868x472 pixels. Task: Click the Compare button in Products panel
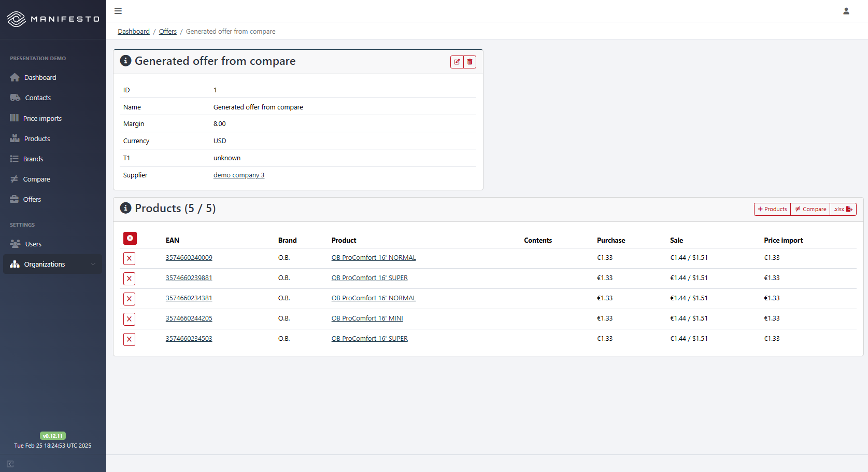pos(810,209)
